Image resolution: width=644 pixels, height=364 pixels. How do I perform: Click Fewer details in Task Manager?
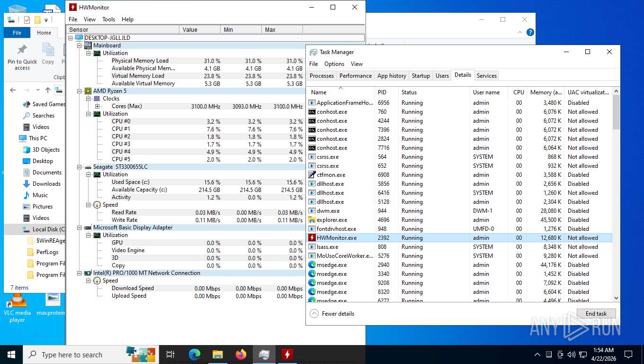(x=332, y=314)
